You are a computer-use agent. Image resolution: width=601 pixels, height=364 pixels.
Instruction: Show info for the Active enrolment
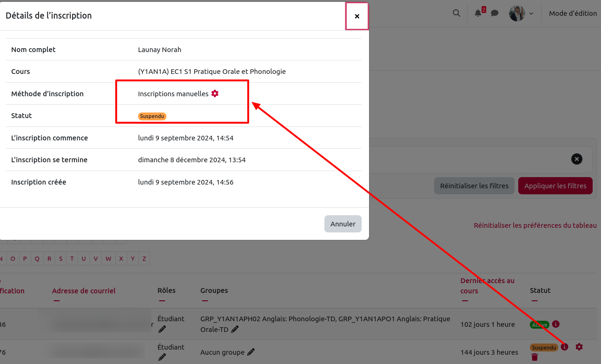(556, 324)
